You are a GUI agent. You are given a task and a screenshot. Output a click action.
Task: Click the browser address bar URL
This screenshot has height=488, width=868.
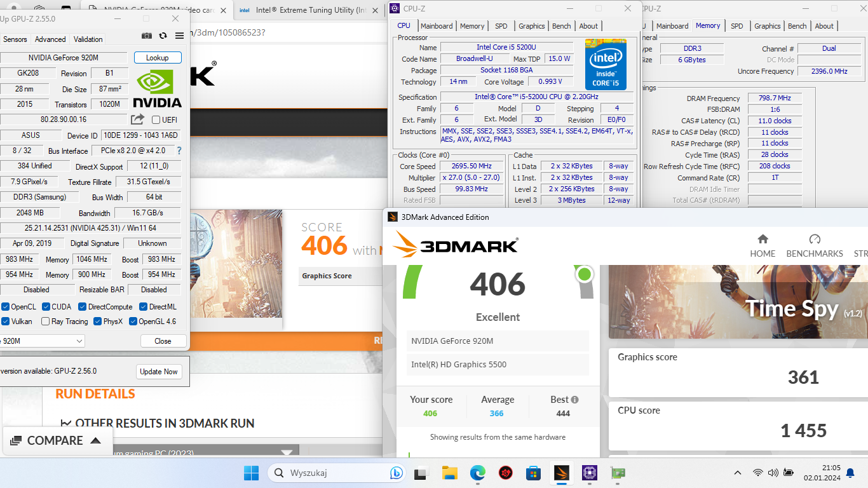229,32
